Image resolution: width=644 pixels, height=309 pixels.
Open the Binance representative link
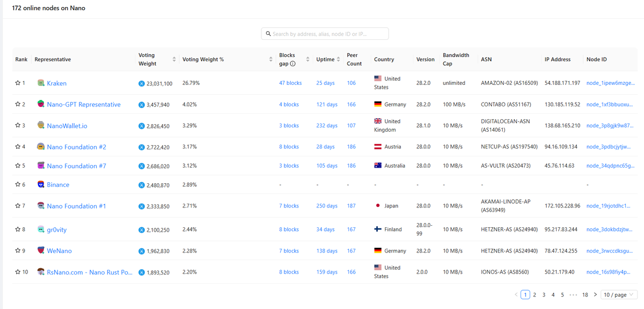pyautogui.click(x=58, y=184)
